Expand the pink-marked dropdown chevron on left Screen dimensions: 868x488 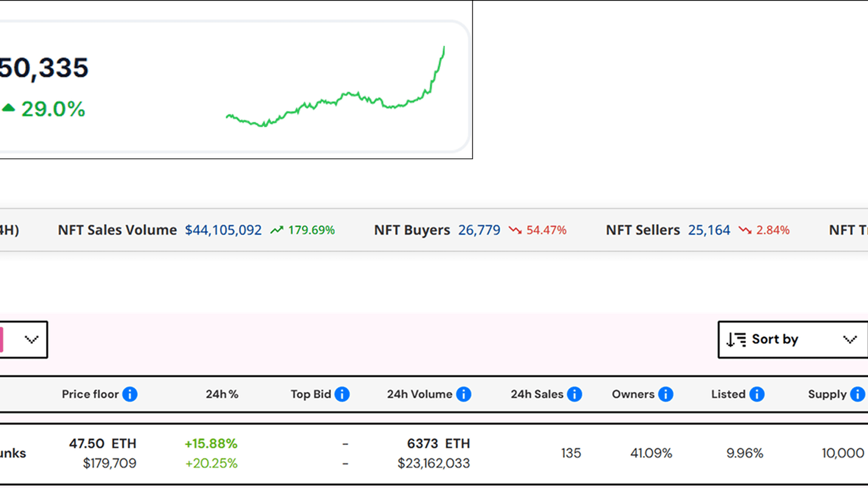(x=32, y=340)
